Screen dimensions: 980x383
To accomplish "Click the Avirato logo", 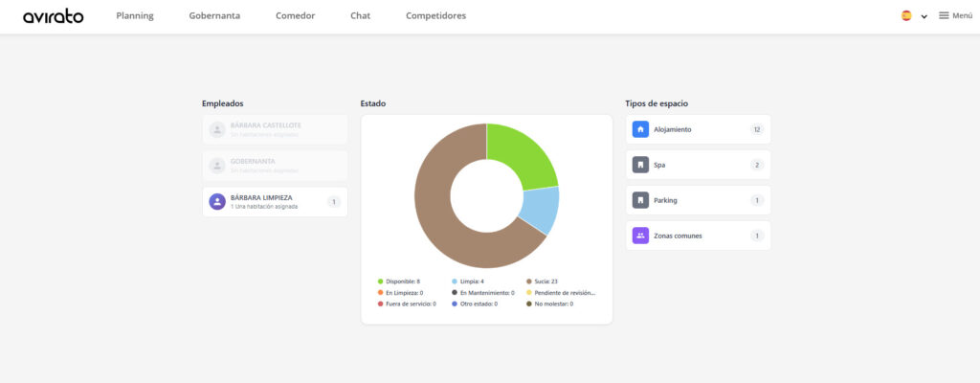I will (x=54, y=16).
